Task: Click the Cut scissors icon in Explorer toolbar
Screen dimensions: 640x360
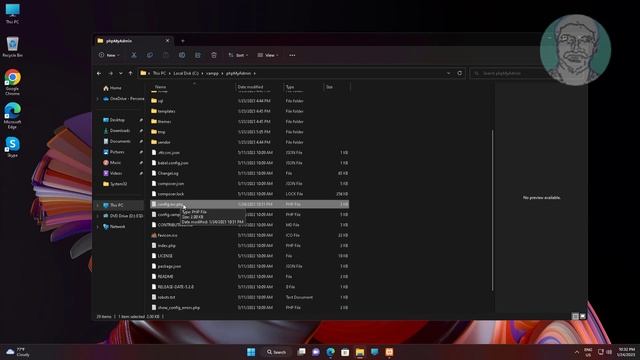Action: [134, 55]
